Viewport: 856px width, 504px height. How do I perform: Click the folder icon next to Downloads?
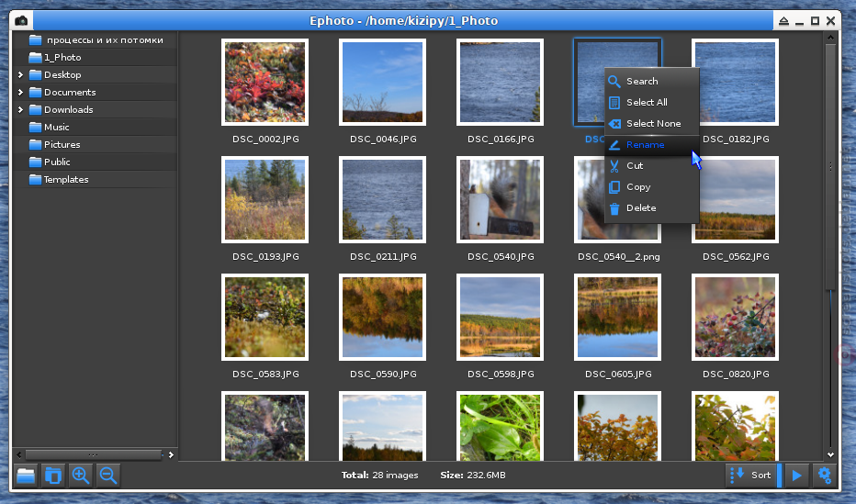click(x=36, y=109)
